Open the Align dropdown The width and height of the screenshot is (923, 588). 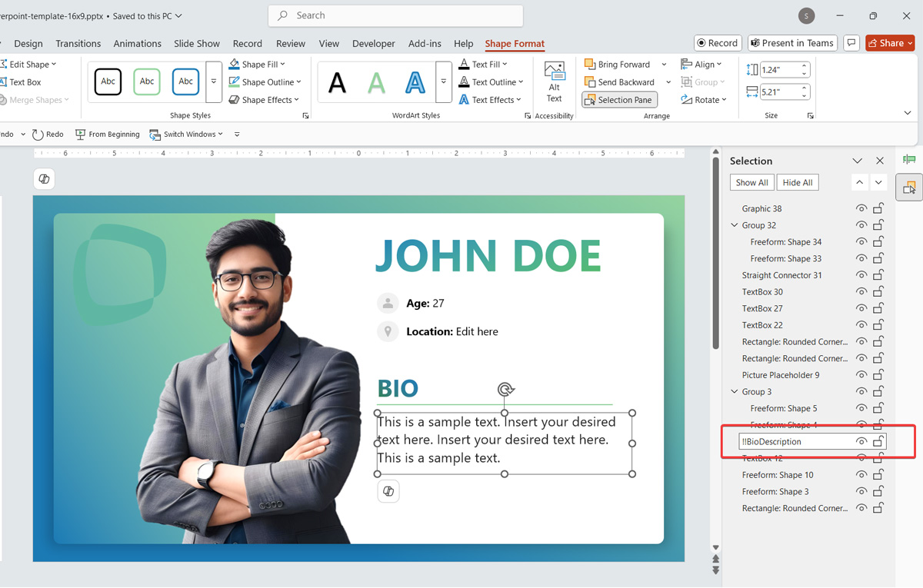click(x=701, y=65)
